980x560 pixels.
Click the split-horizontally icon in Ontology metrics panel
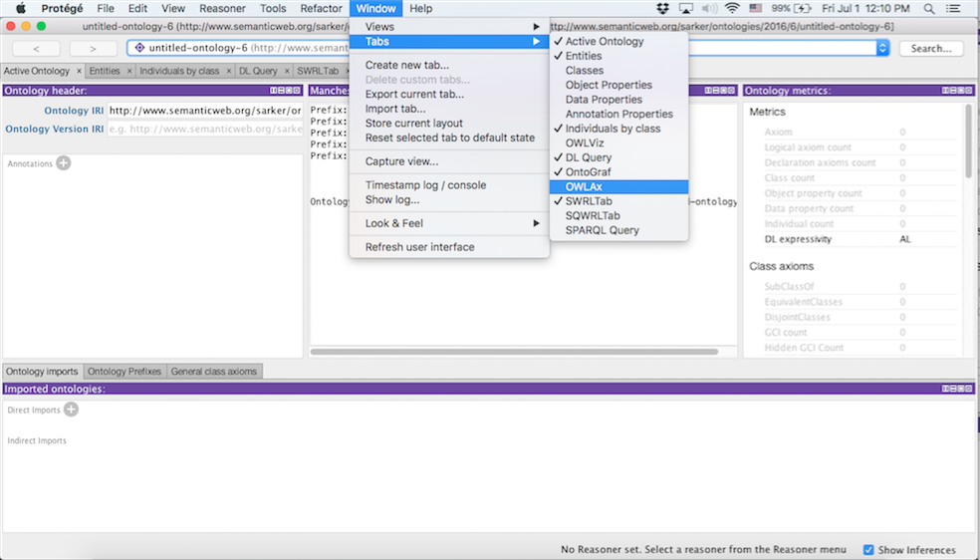(x=953, y=91)
